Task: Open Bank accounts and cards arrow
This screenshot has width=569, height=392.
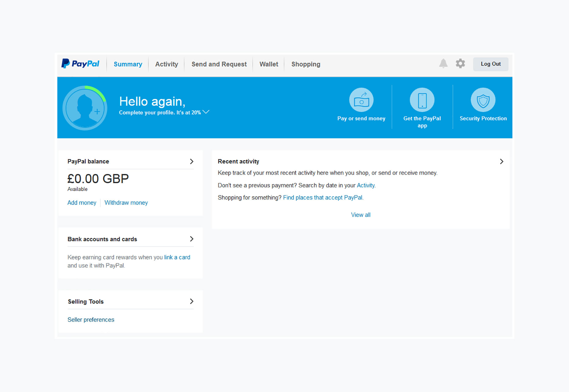Action: (192, 239)
